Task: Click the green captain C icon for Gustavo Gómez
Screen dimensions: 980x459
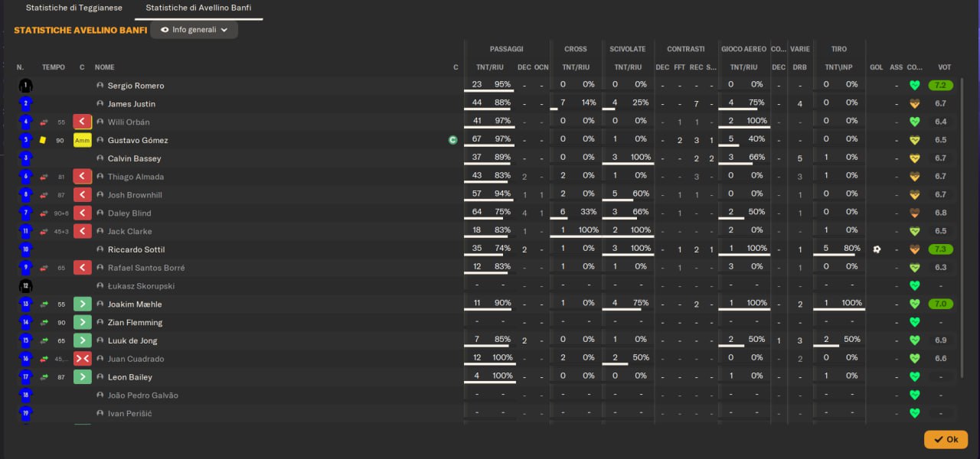Action: coord(452,140)
